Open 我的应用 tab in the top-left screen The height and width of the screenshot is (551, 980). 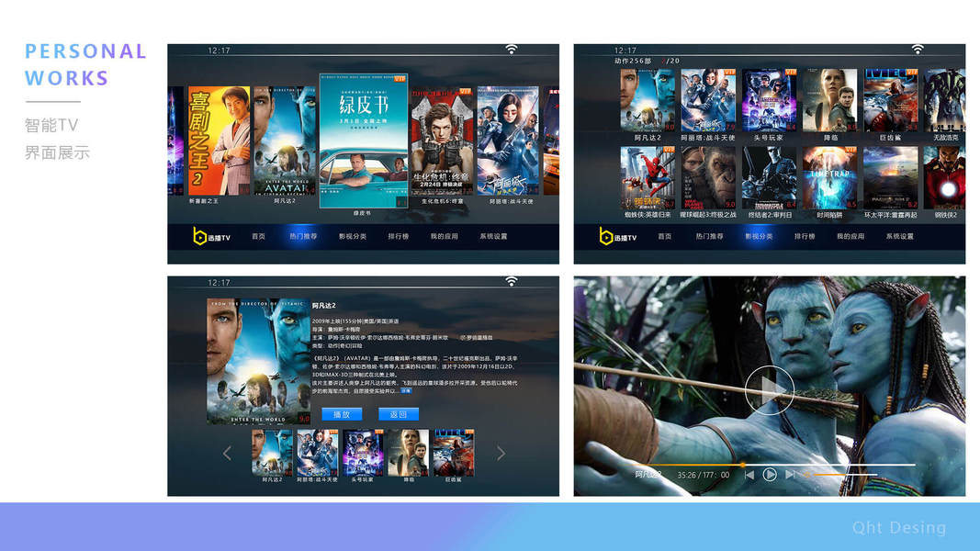pyautogui.click(x=444, y=236)
